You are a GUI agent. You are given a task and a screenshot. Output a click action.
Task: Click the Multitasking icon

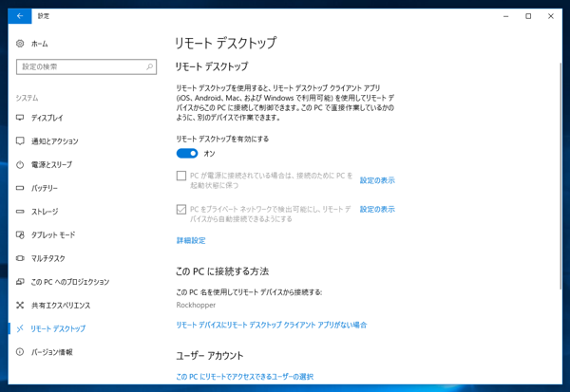point(20,258)
